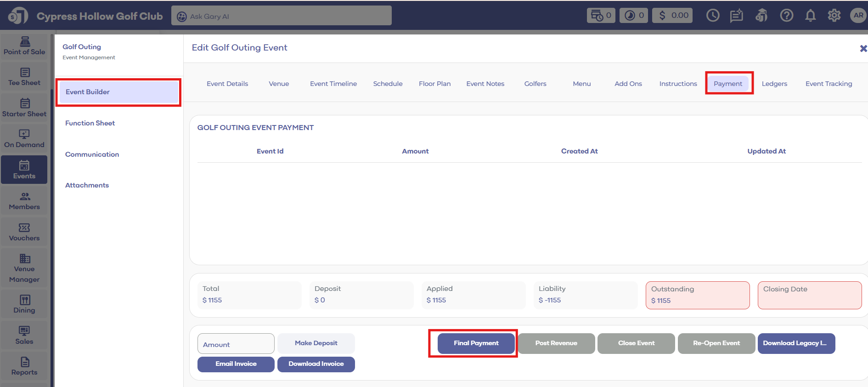Open the Tee Sheet sidebar icon

tap(24, 77)
